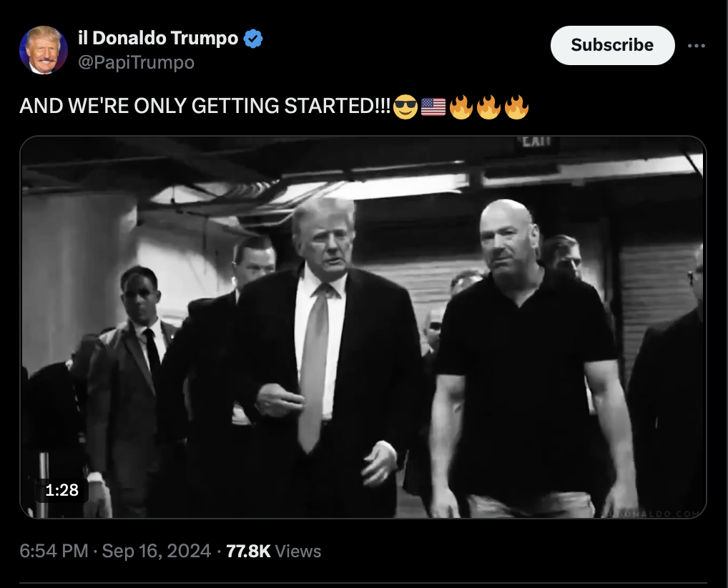
Task: Click the long light tie of suited man
Action: 315,367
